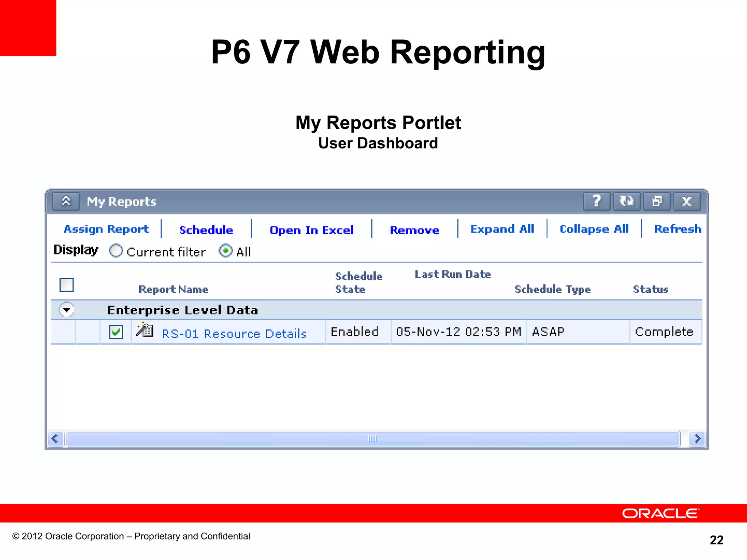Click the Enabled schedule state cell
This screenshot has height=560, width=747.
[x=358, y=332]
